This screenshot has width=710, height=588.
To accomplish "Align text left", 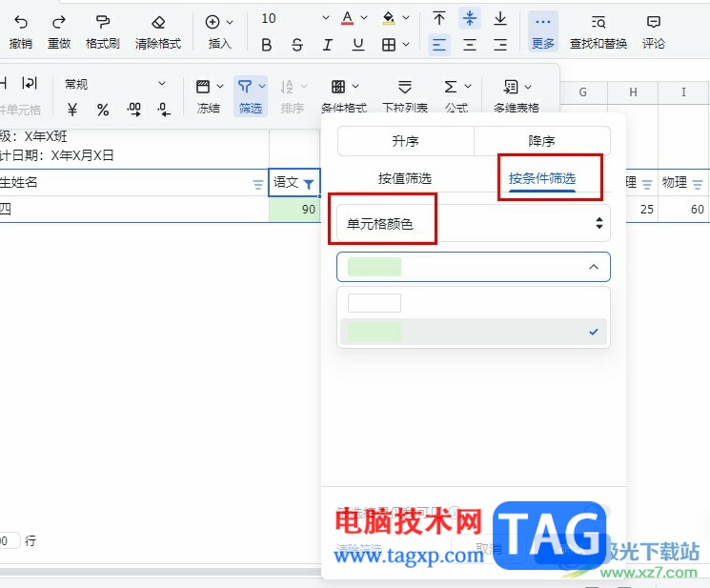I will coord(439,45).
